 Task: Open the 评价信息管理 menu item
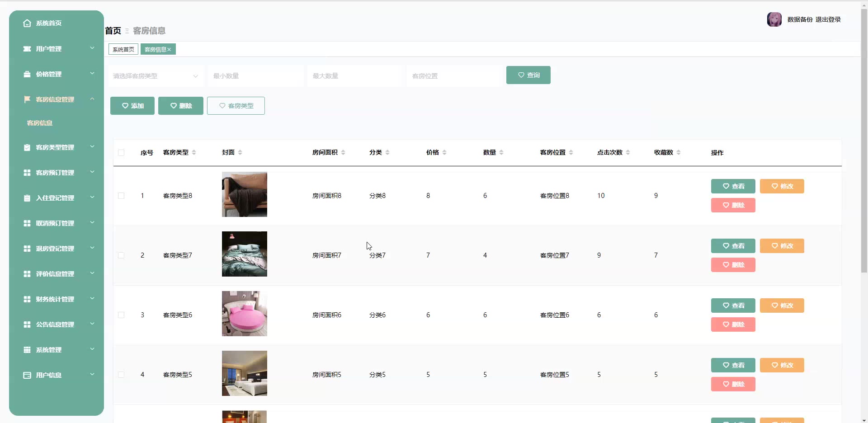(x=57, y=274)
